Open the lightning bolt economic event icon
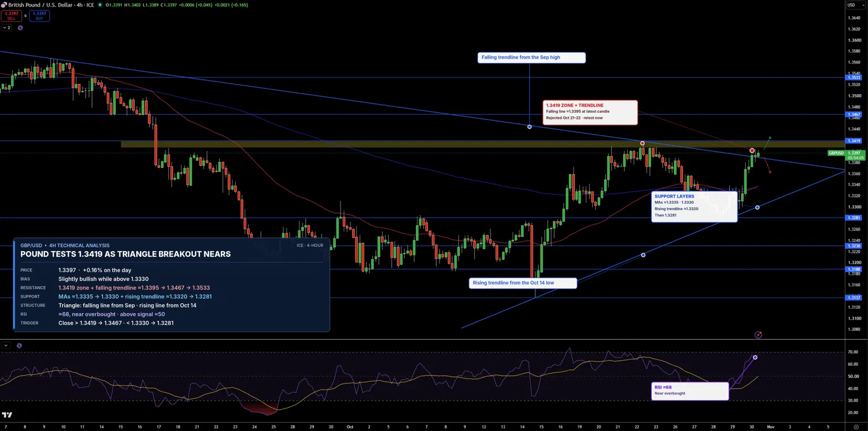Screen dimensions: 868x431 click(x=758, y=335)
